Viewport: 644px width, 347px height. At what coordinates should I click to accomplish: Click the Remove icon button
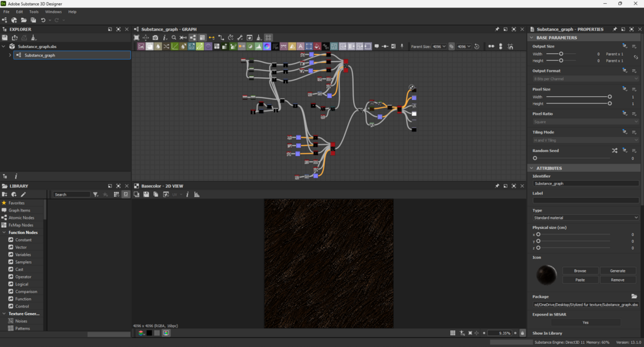[x=617, y=280]
